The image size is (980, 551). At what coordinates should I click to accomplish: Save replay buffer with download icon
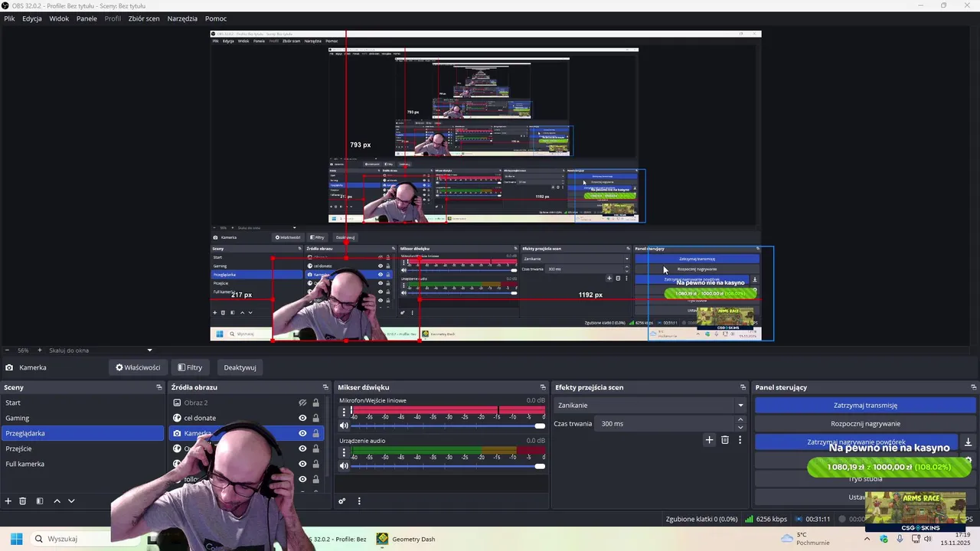click(x=968, y=442)
